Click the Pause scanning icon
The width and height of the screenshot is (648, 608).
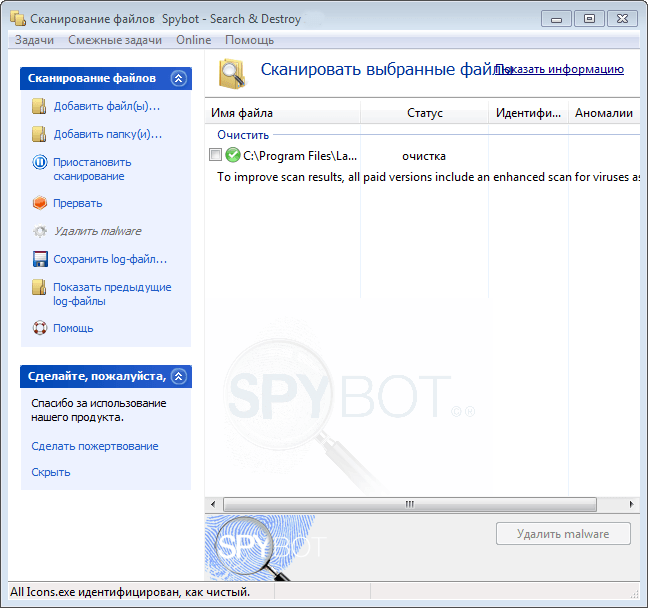40,162
